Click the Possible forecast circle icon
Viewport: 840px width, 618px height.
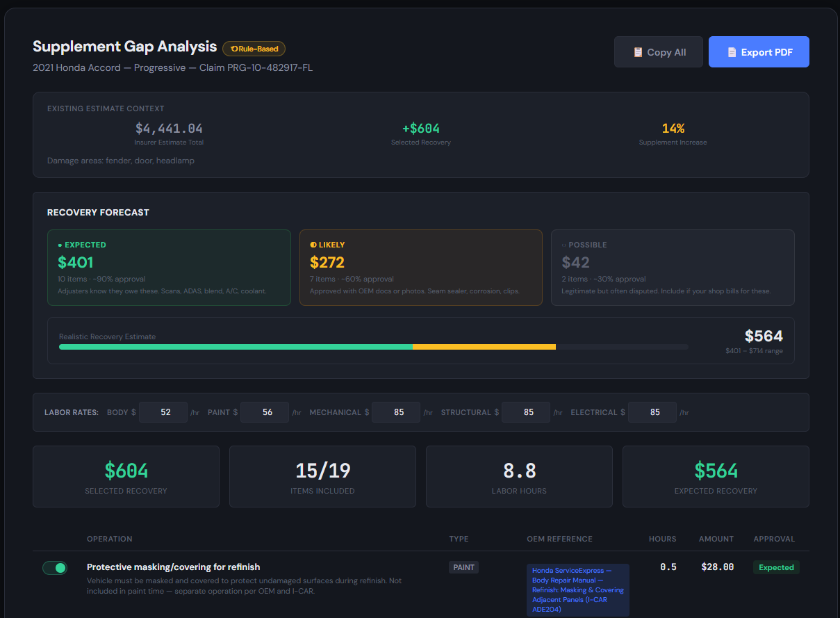click(563, 245)
